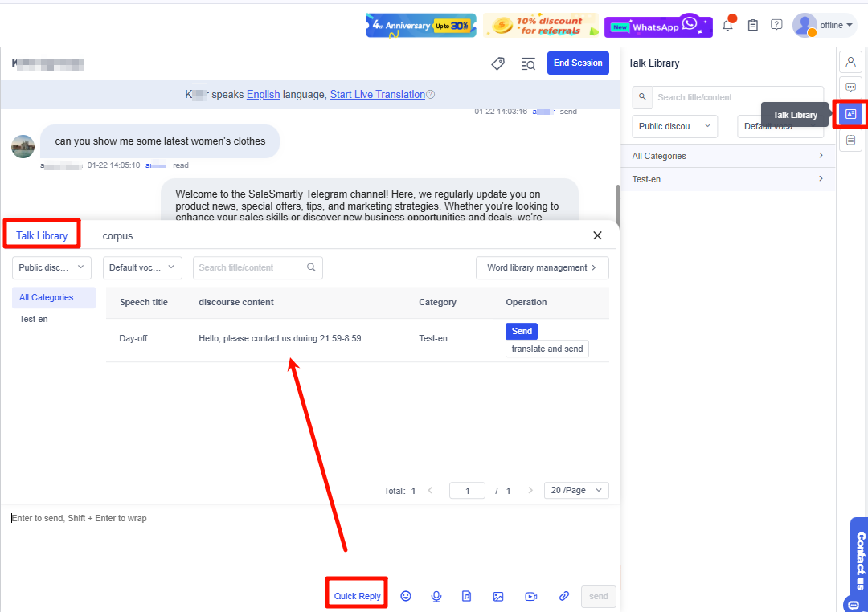Image resolution: width=868 pixels, height=612 pixels.
Task: Open the 20 /Page pagination dropdown
Action: point(576,490)
